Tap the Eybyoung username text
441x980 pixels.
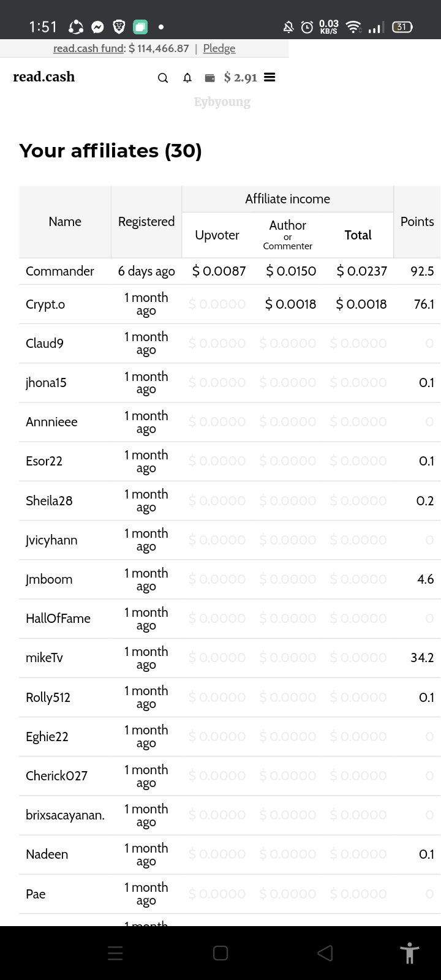click(x=222, y=102)
